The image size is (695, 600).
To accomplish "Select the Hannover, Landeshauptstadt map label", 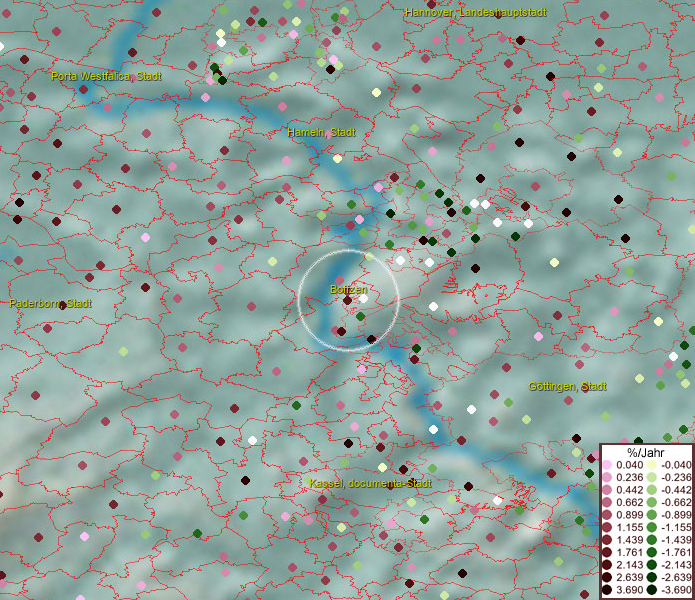I will (x=476, y=12).
